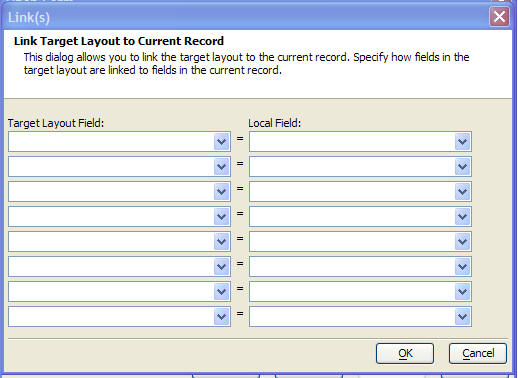Viewport: 518px width, 378px height.
Task: Confirm links with the OK button
Action: pos(405,353)
